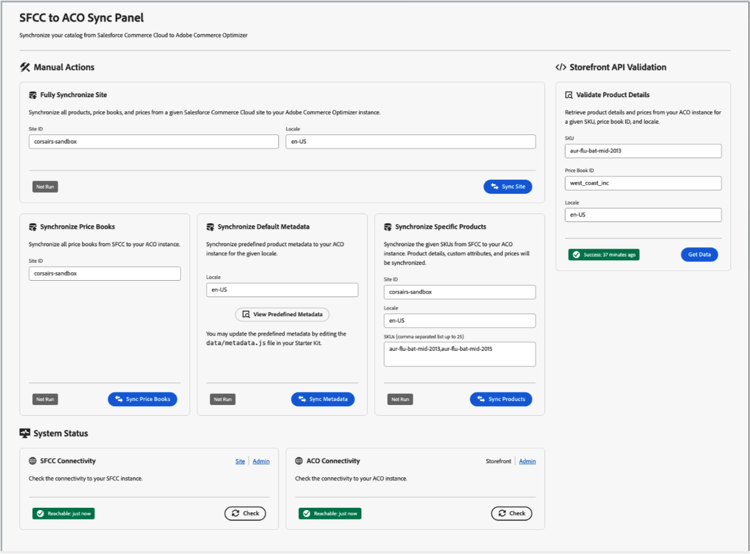Click the Sync Products button
Viewport: 750px width, 554px height.
[501, 399]
